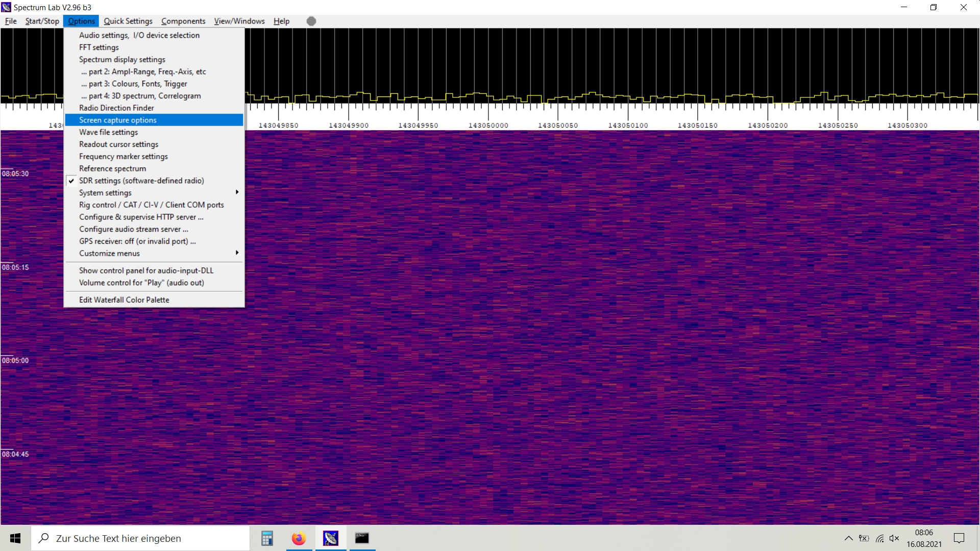Expand Customize menus submenu
Viewport: 980px width, 551px height.
154,254
